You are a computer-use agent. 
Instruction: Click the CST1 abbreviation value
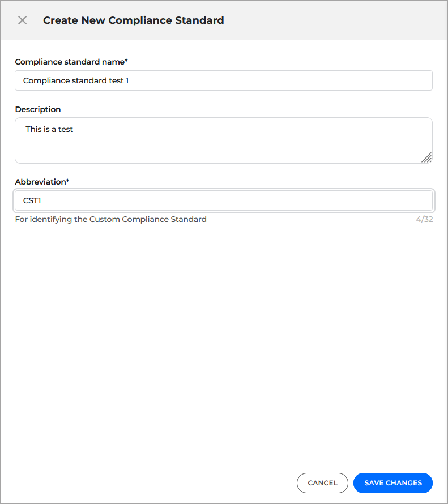(31, 200)
